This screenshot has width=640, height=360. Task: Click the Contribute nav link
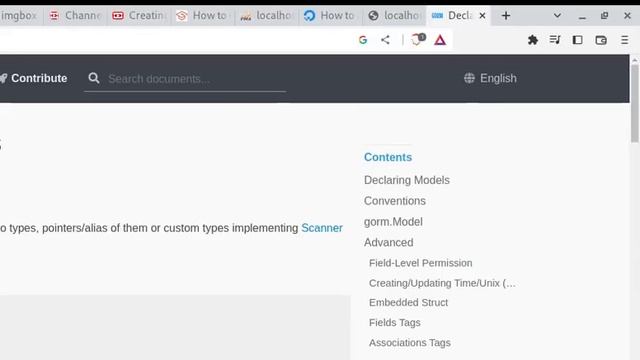coord(34,78)
